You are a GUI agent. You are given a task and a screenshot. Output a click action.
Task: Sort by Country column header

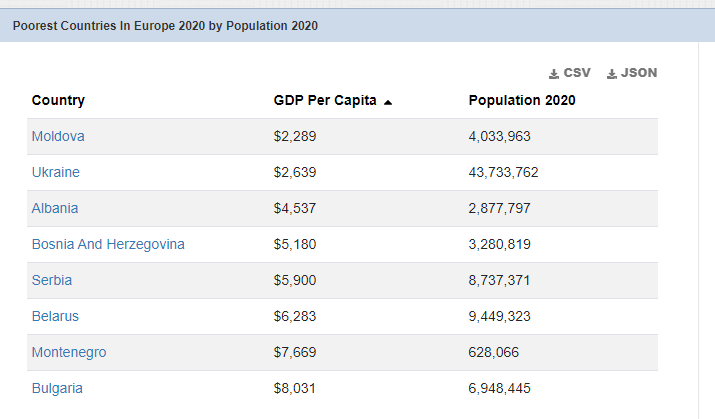pos(58,100)
